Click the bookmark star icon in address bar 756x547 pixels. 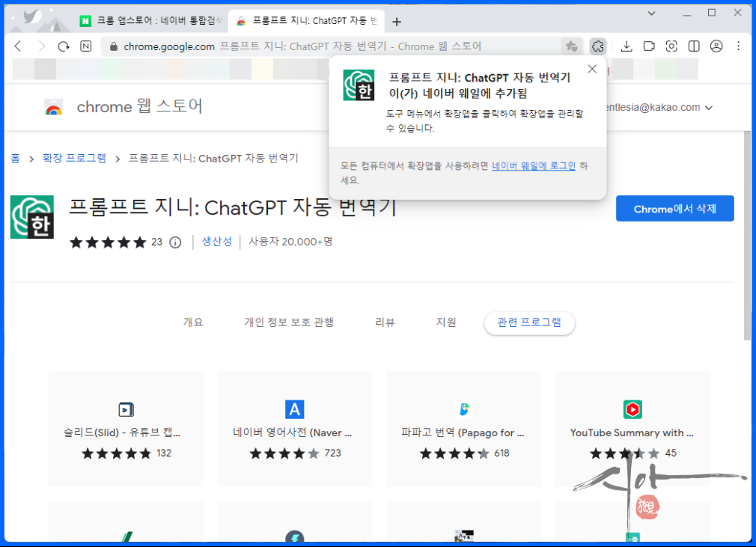[x=572, y=46]
